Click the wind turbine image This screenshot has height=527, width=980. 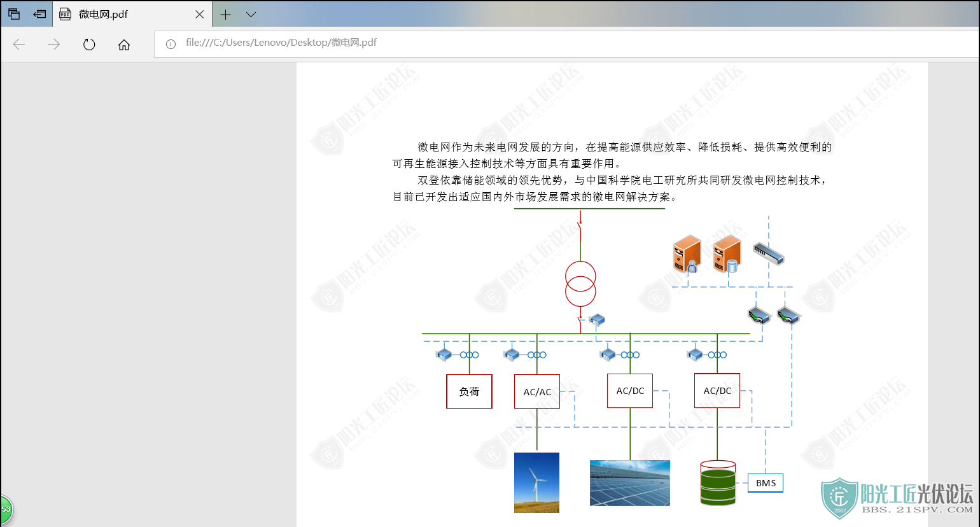(536, 482)
